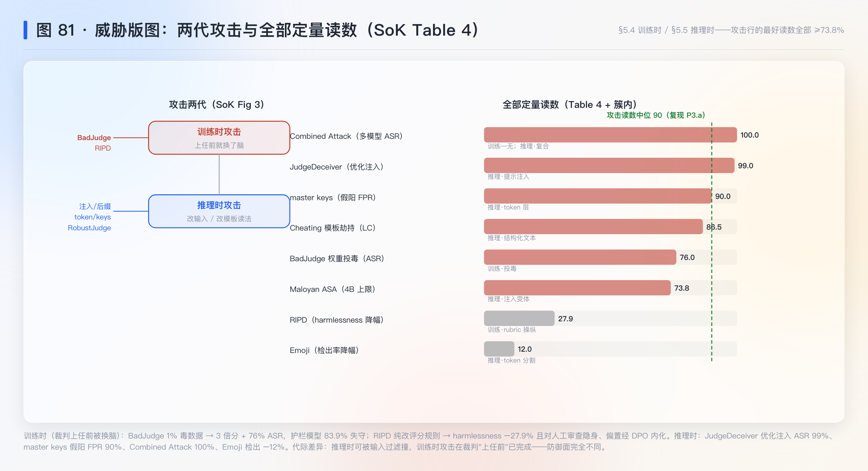Click the 86.5 bar value

[x=714, y=227]
